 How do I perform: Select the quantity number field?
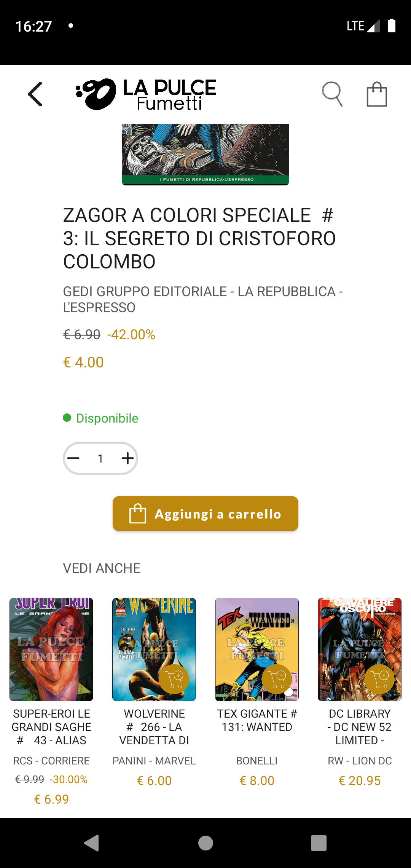coord(100,458)
